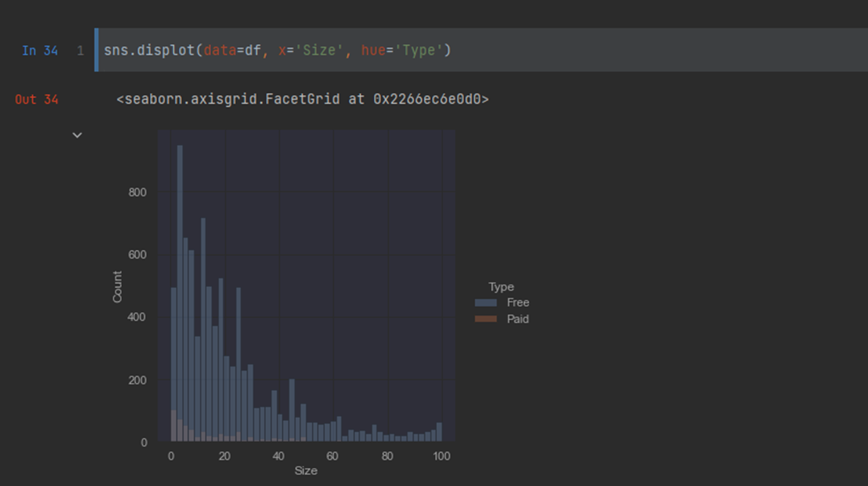Click the 400 y-axis tick label
Viewport: 868px width, 486px height.
(137, 317)
